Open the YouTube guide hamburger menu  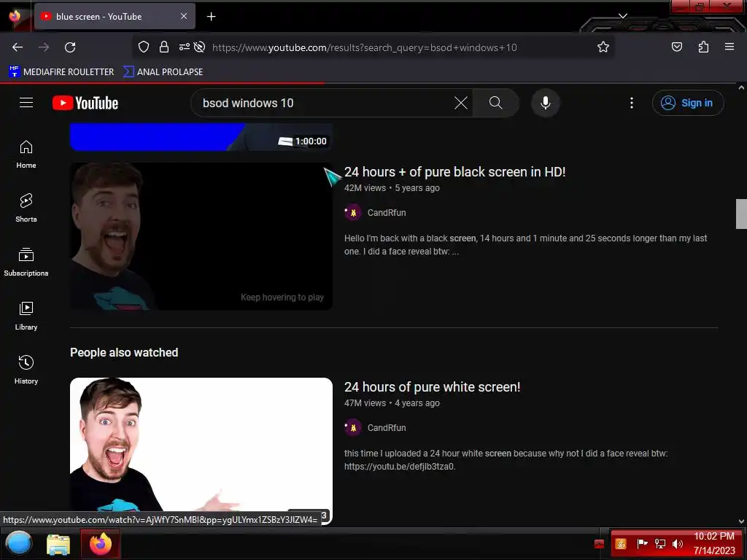point(26,103)
